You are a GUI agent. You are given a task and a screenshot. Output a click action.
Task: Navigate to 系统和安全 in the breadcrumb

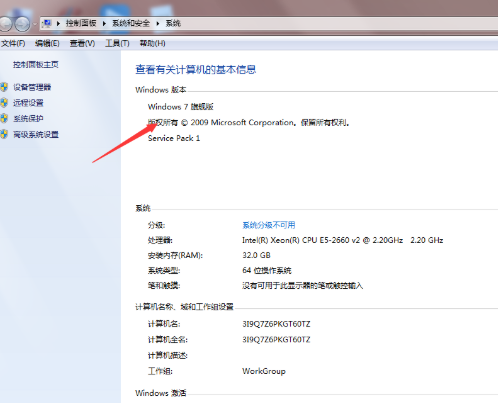(131, 23)
